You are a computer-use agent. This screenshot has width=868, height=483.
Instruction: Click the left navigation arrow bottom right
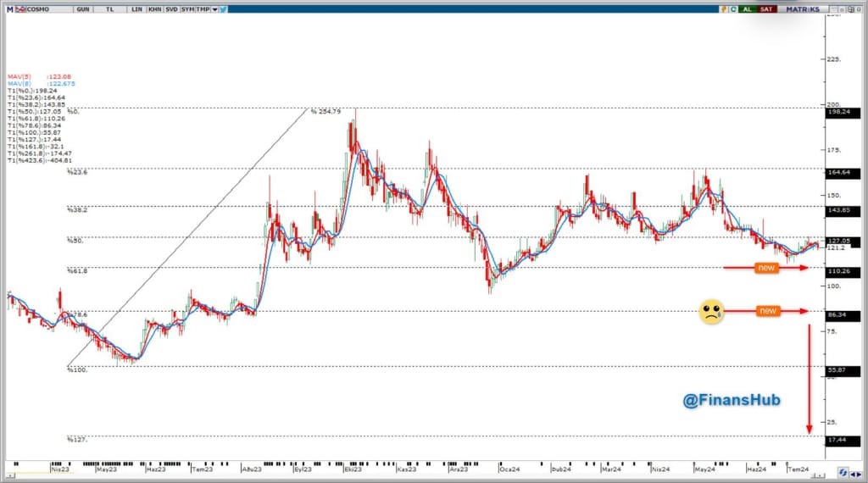pos(853,475)
